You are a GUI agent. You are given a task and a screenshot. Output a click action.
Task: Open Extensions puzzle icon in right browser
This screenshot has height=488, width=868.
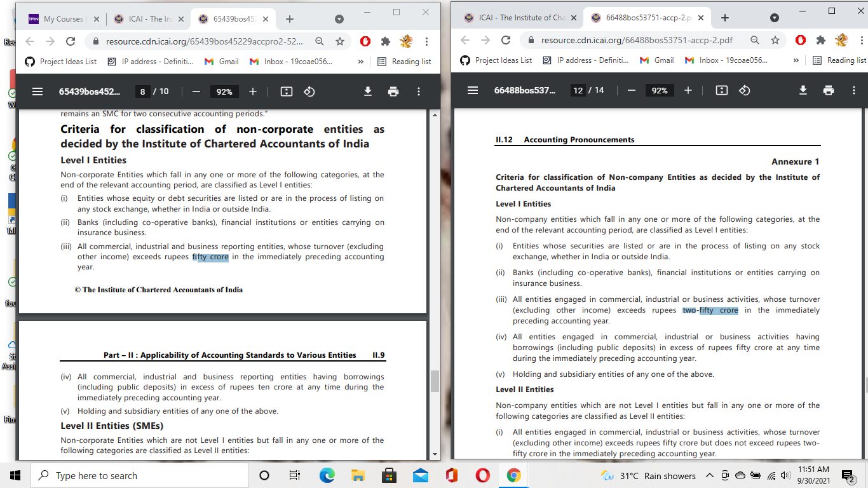point(820,40)
